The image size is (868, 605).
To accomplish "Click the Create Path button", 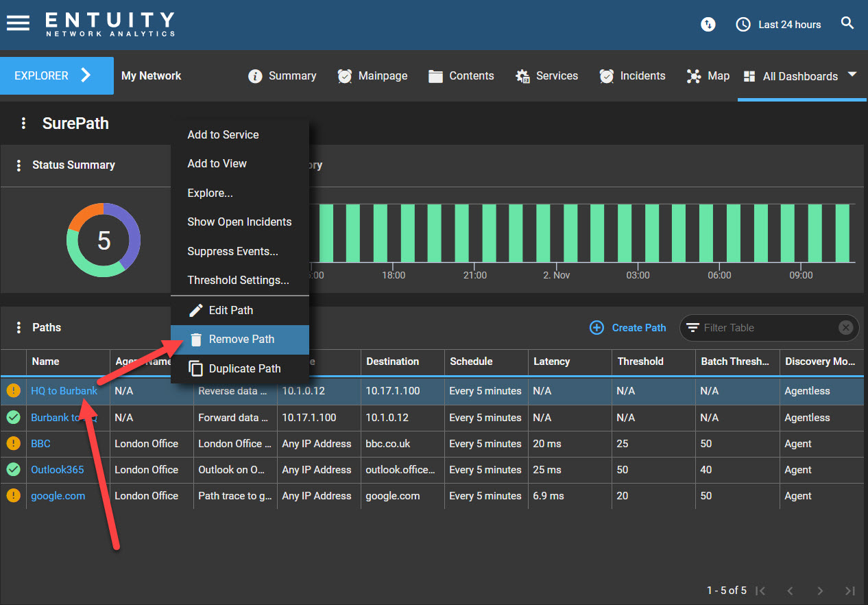I will click(x=628, y=328).
